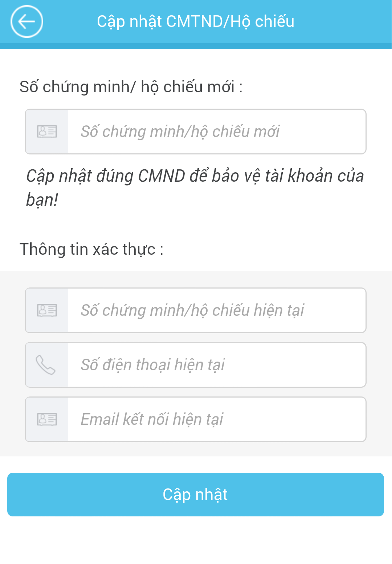This screenshot has height=564, width=392.
Task: Tap gray panel gap between ID and phone fields
Action: [196, 338]
